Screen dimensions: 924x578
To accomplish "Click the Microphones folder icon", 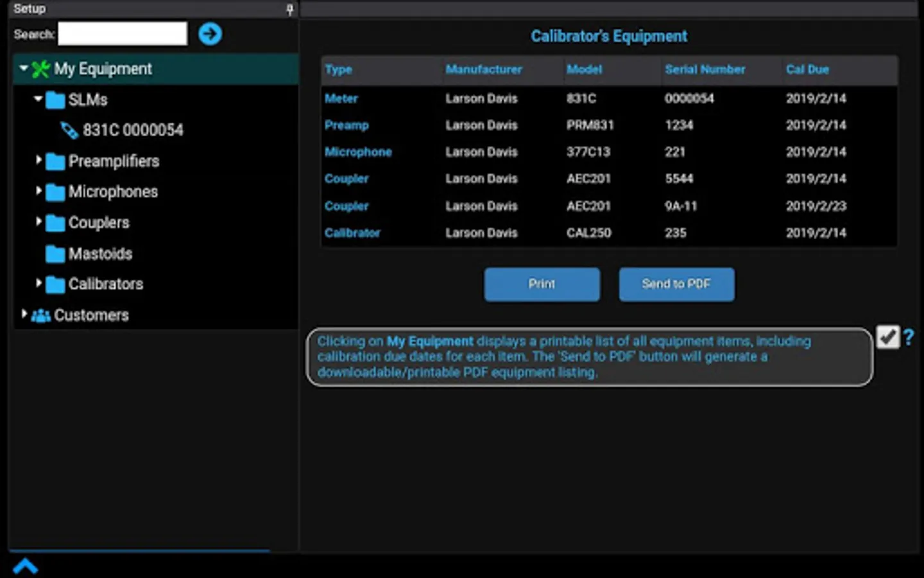I will coord(56,192).
